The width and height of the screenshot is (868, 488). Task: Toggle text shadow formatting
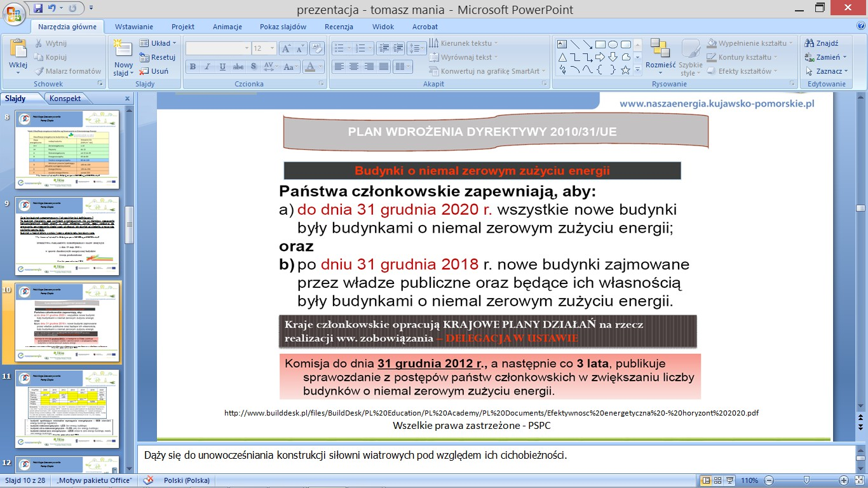pyautogui.click(x=253, y=67)
